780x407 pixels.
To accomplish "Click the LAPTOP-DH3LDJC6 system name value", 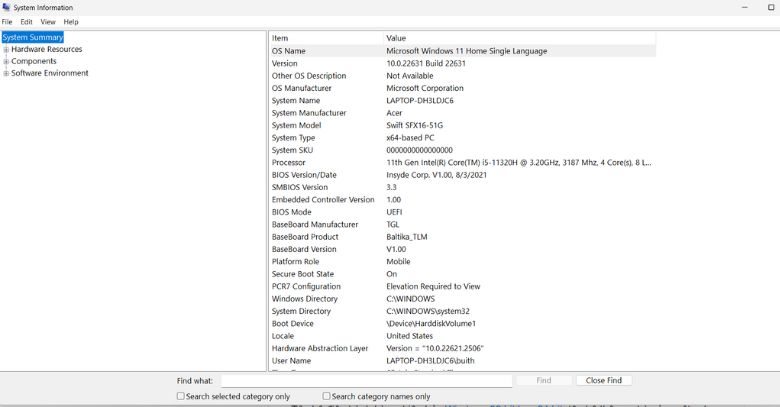I will [420, 101].
